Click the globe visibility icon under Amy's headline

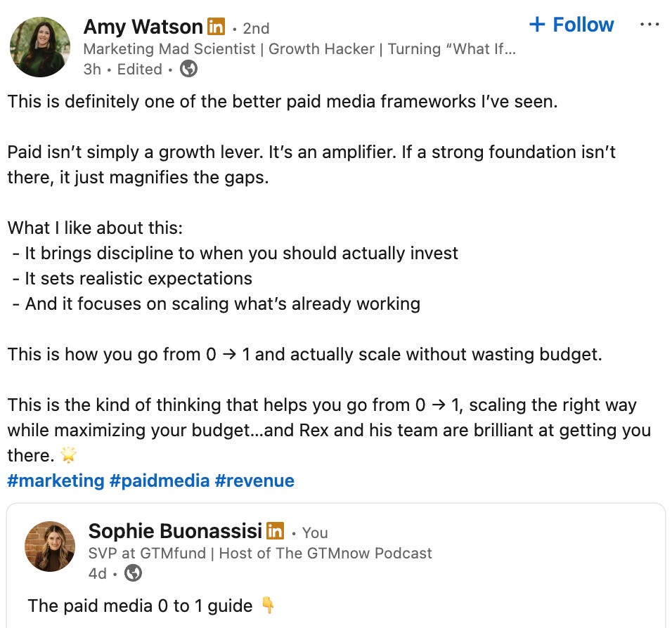(x=188, y=69)
